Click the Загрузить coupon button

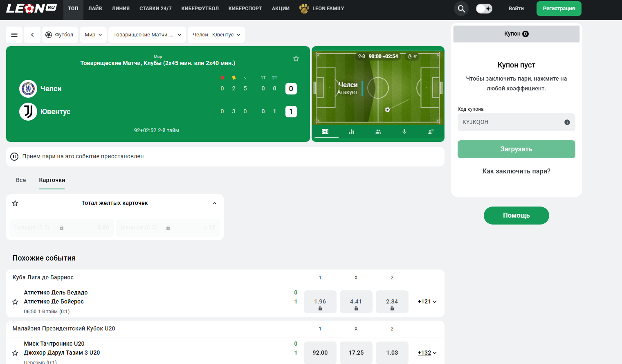(516, 149)
